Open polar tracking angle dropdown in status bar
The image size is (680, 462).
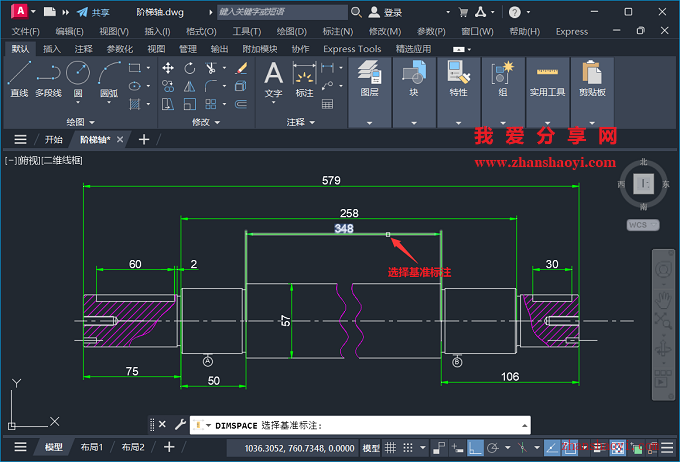click(507, 448)
